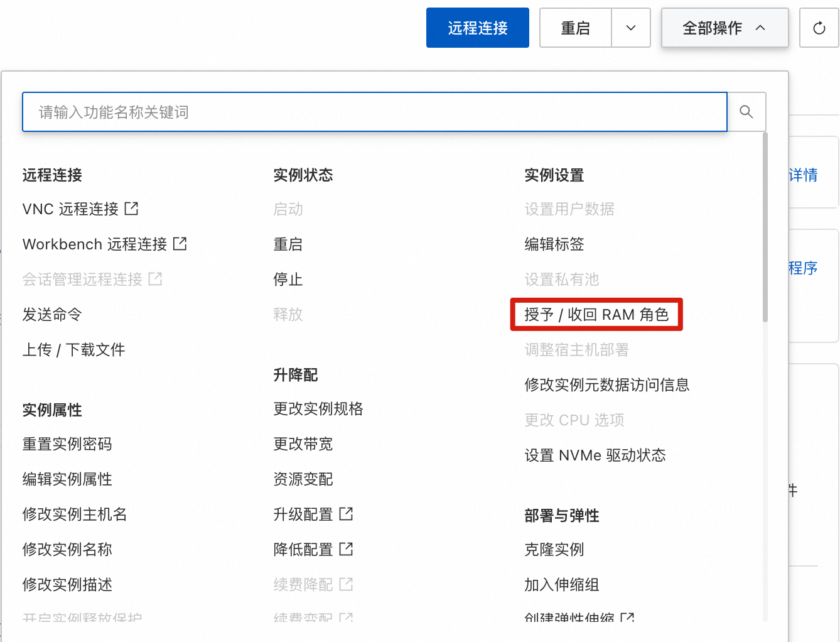Choose 重置实例密码
The height and width of the screenshot is (642, 840).
pos(67,443)
